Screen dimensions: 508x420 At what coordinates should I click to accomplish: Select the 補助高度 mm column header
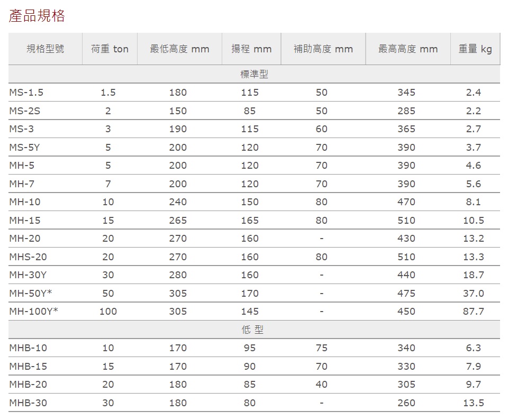click(x=323, y=49)
